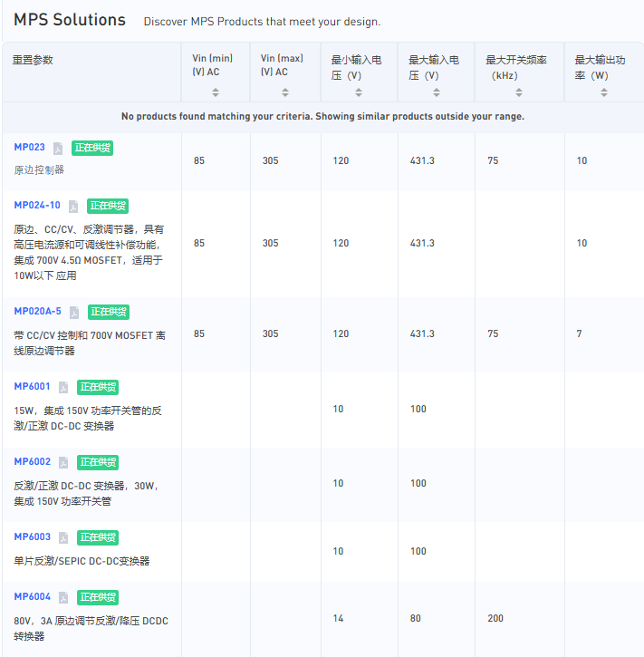
Task: Open the MP020A-5 datasheet PDF icon
Action: coord(74,313)
